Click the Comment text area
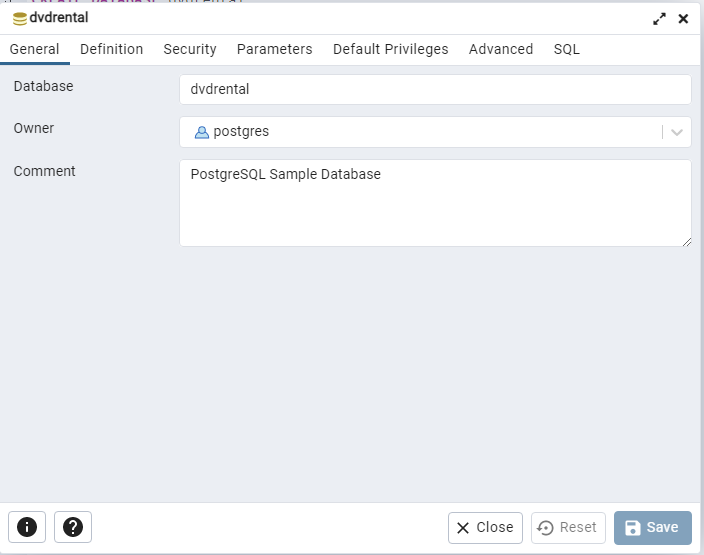 pos(435,203)
